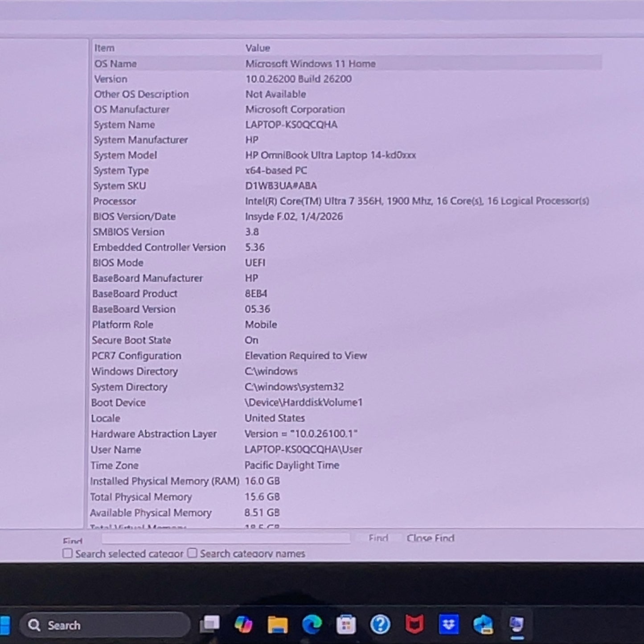Click the value 'Insyde F.02, 1/4/2026'

[x=294, y=217]
